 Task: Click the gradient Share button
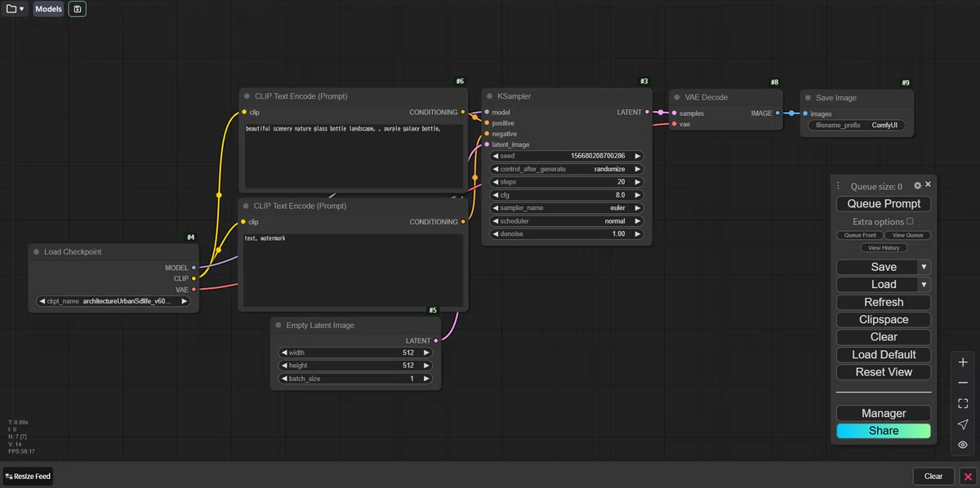[x=884, y=431]
